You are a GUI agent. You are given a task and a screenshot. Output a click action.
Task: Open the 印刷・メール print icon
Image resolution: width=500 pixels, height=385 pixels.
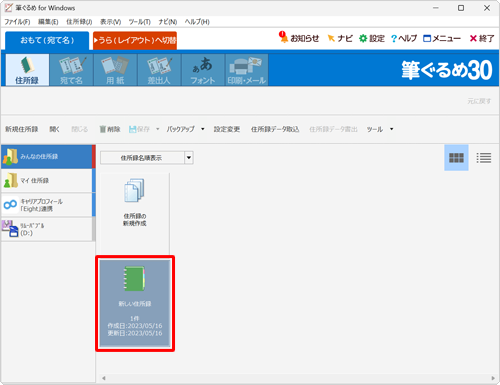click(247, 70)
